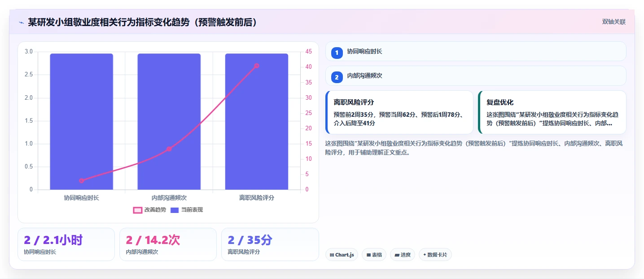Select the 2 / 2.1小时 stat card
The image size is (644, 279).
point(66,244)
